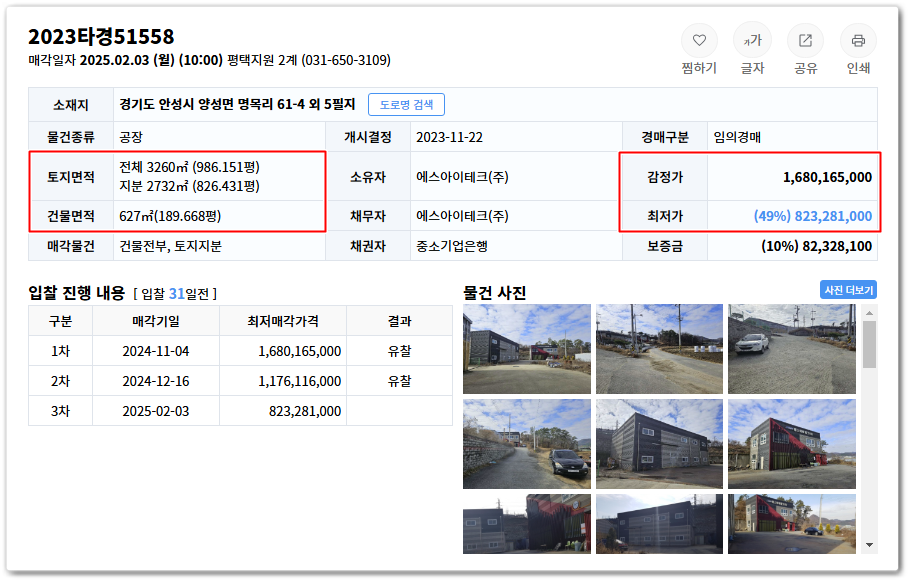The width and height of the screenshot is (911, 583).
Task: Click 평택지원 2계 (031-650-3109) court contact
Action: [x=309, y=60]
